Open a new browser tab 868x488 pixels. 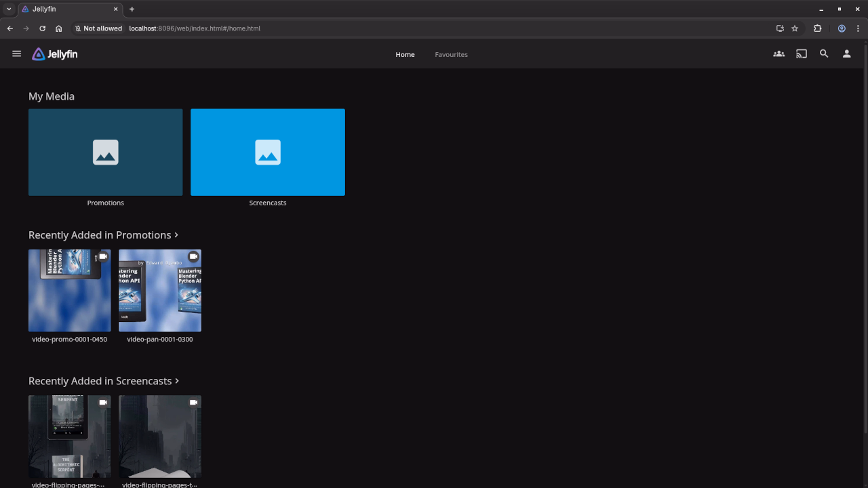pyautogui.click(x=132, y=9)
